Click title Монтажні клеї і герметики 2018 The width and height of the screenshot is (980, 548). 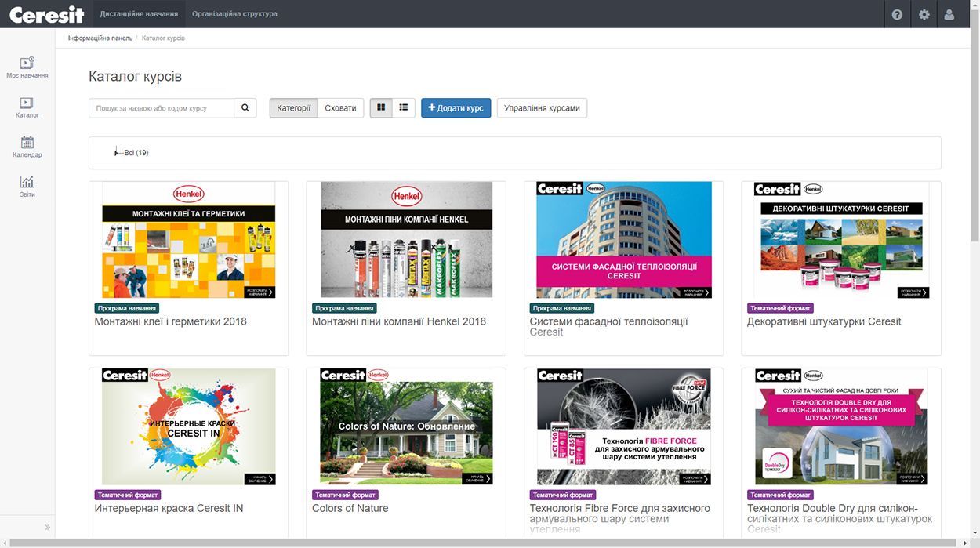[171, 321]
